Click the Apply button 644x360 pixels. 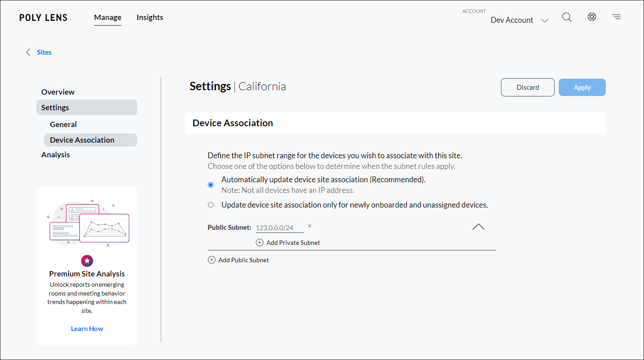(582, 88)
